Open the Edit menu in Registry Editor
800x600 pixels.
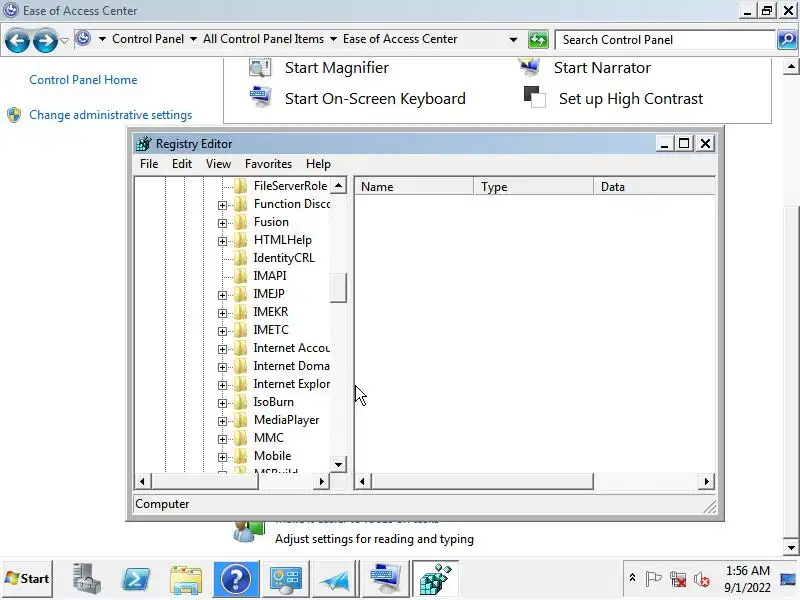(182, 164)
